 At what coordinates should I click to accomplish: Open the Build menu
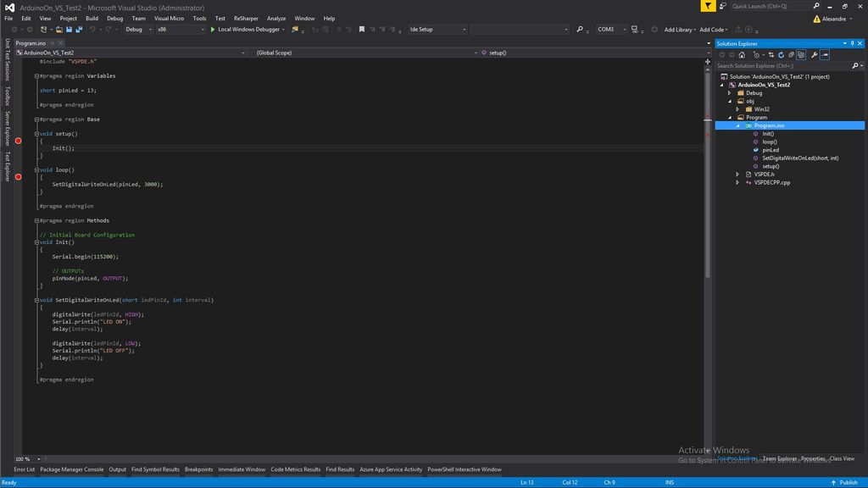tap(92, 19)
